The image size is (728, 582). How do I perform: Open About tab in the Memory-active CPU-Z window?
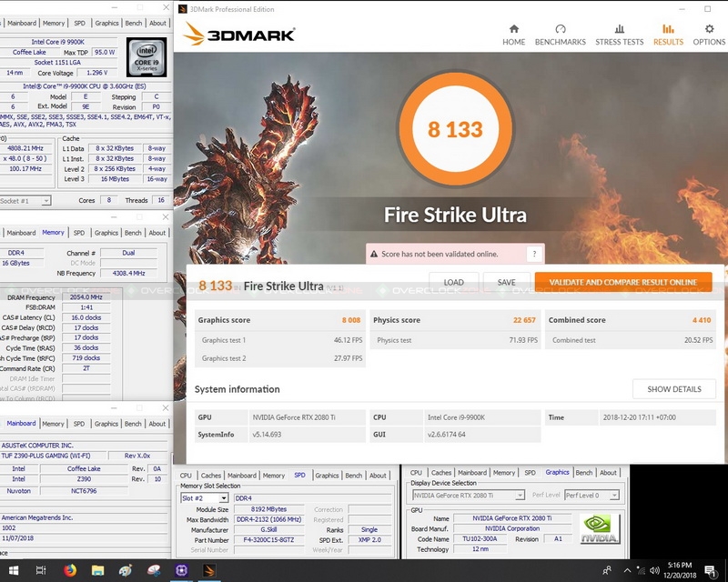[157, 233]
